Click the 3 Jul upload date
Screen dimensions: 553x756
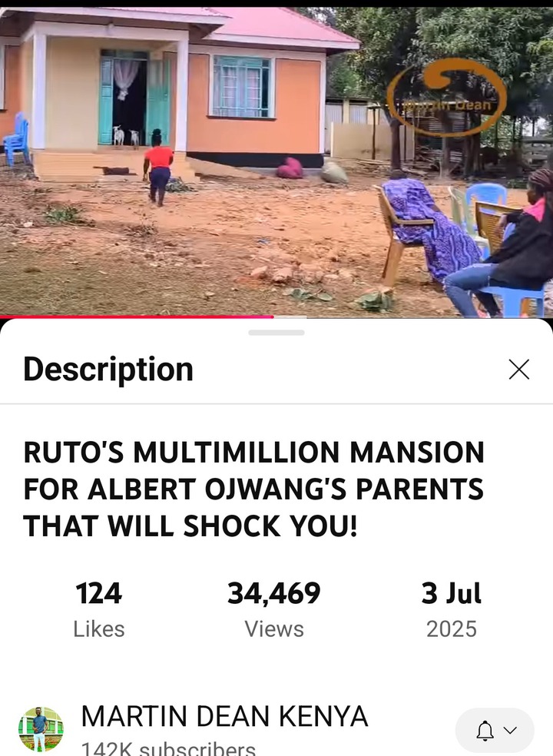coord(452,593)
